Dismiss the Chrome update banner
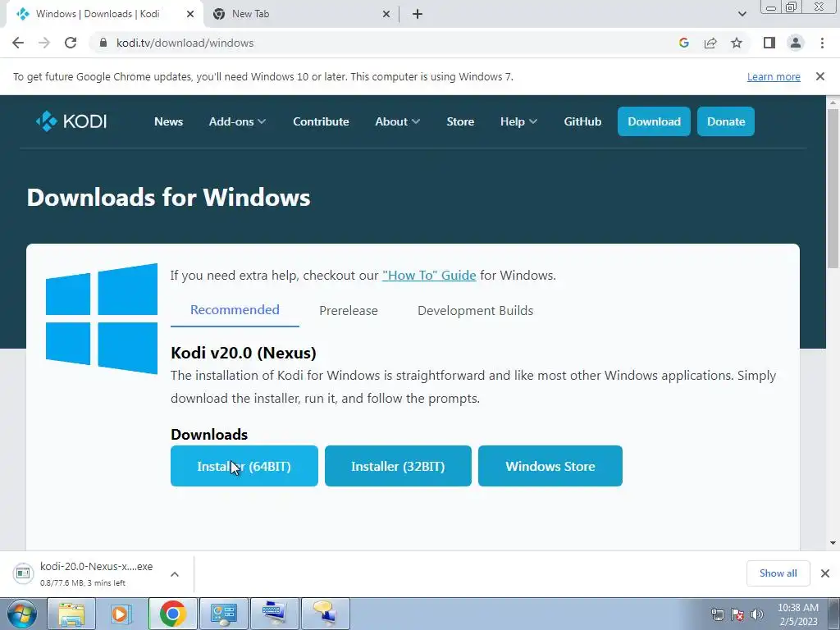This screenshot has width=840, height=630. (x=820, y=76)
